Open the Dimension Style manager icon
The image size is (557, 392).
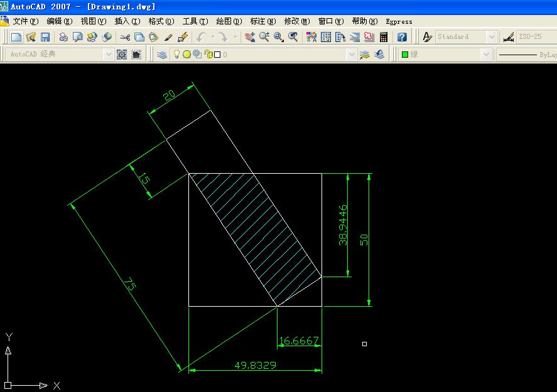509,37
